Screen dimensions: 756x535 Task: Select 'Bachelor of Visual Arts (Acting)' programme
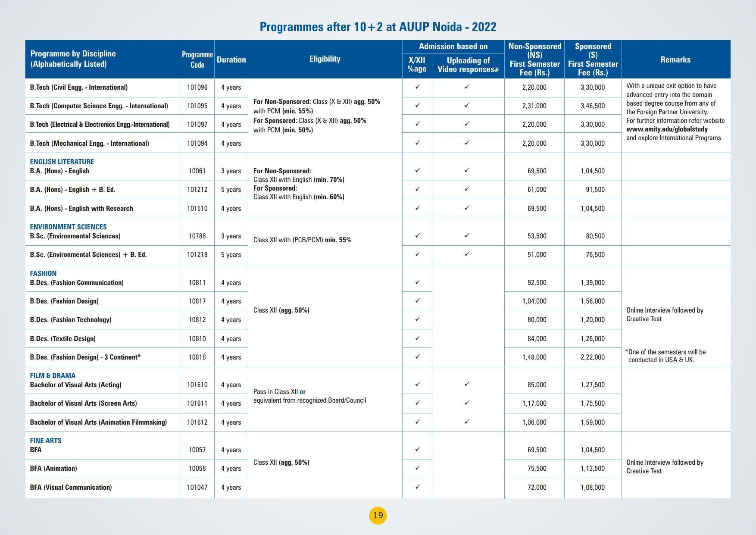point(76,385)
